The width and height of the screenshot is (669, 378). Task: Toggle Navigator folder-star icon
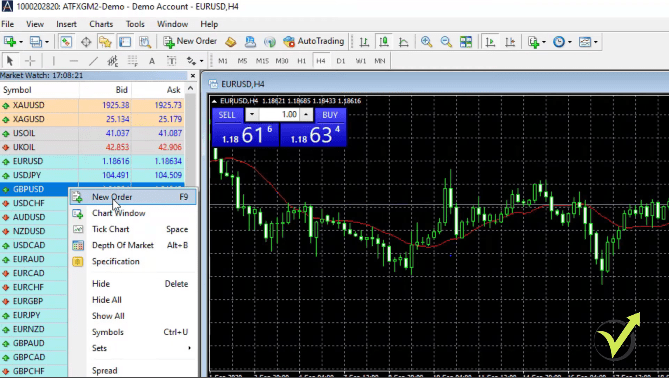click(105, 41)
